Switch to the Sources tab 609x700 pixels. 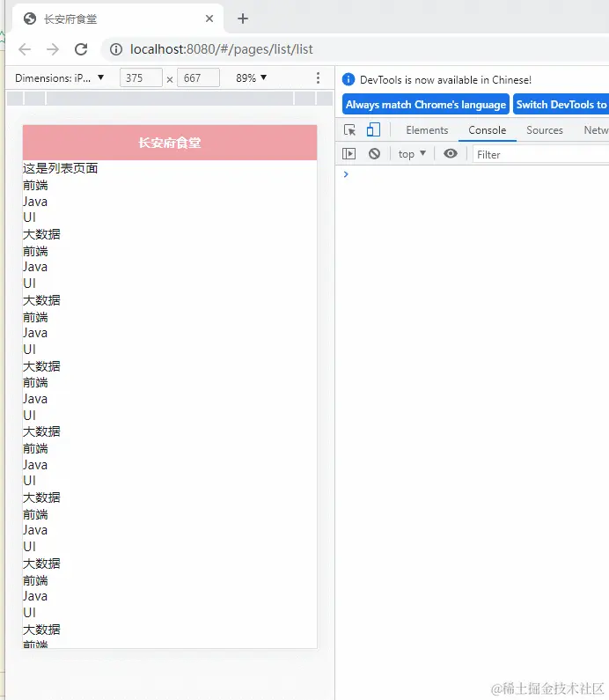pos(544,130)
